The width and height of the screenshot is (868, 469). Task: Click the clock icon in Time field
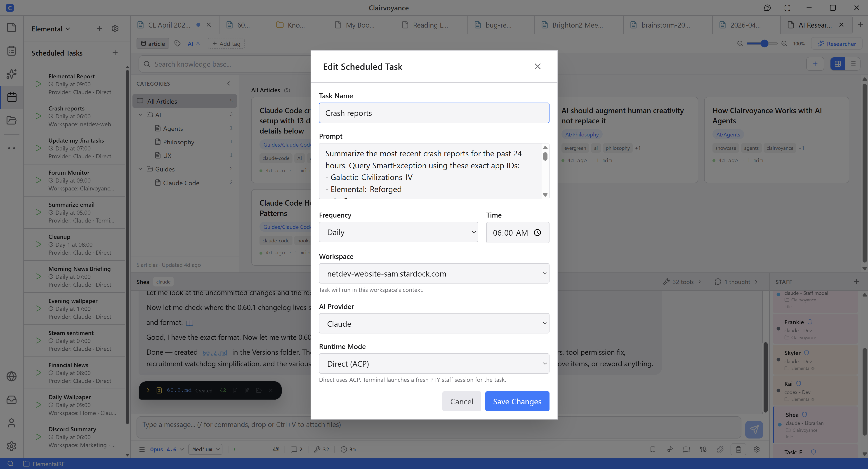538,233
